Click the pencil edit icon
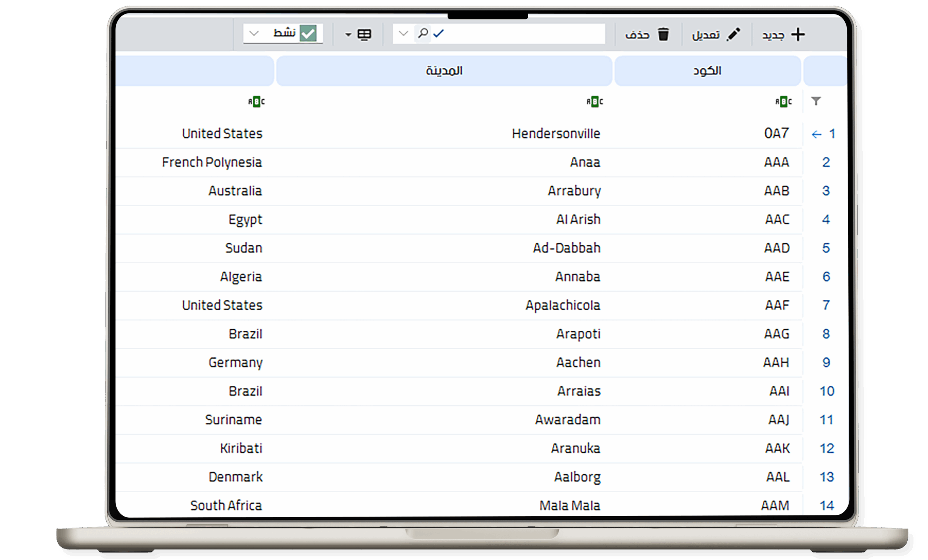This screenshot has height=560, width=928. click(733, 34)
